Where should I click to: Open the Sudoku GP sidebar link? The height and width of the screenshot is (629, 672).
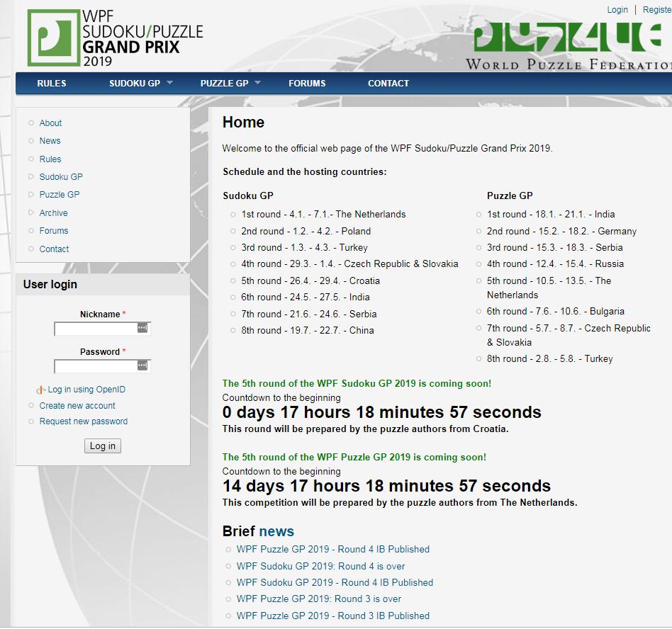point(61,176)
